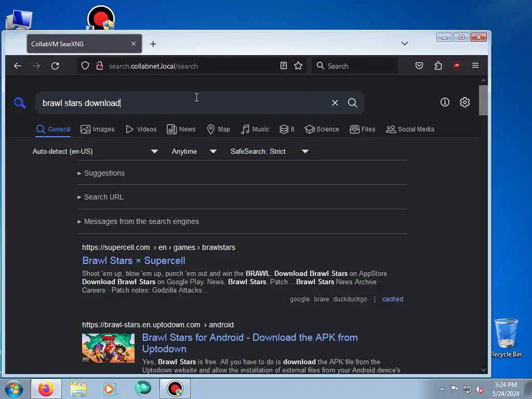The image size is (532, 399).
Task: Click in the brawl stars download search box
Action: click(183, 103)
